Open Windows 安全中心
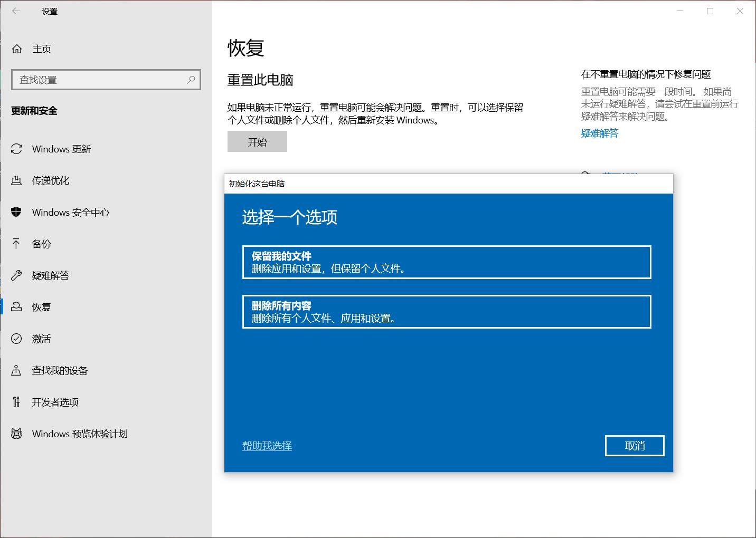The image size is (756, 538). point(70,212)
